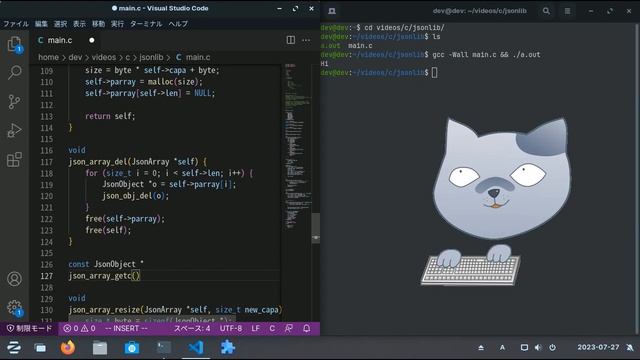Open the calendar from the 2023-07-27 date

pos(598,347)
